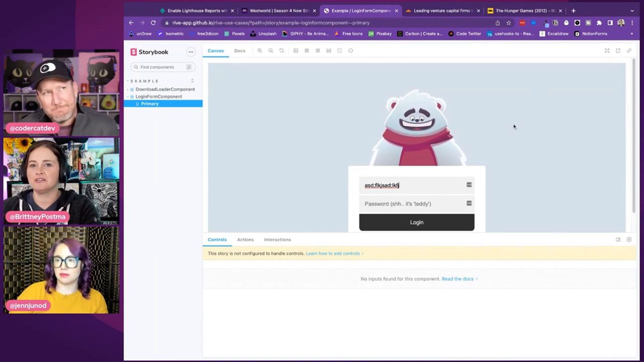Expand the DownloadLoaderComponent tree item

tap(165, 89)
